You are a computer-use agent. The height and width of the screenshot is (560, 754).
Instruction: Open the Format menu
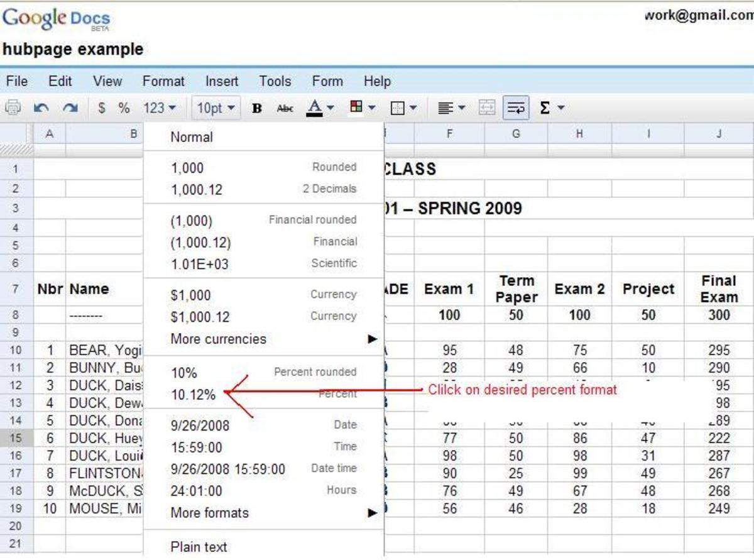coord(163,81)
